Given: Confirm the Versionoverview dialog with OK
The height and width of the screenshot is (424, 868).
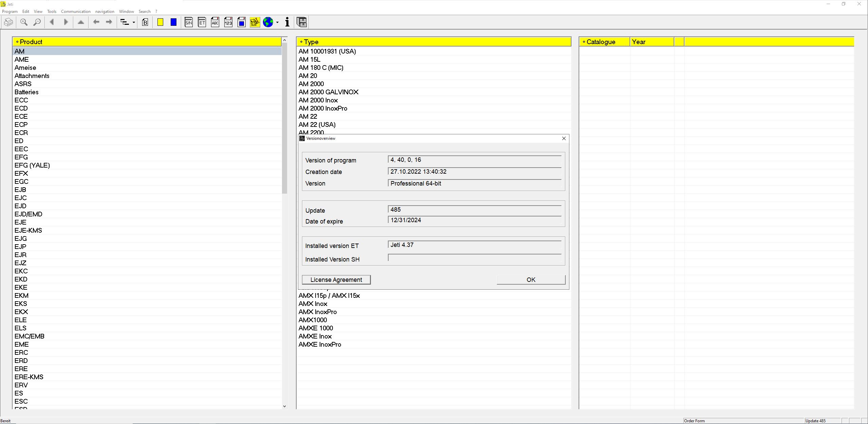Looking at the screenshot, I should coord(531,280).
